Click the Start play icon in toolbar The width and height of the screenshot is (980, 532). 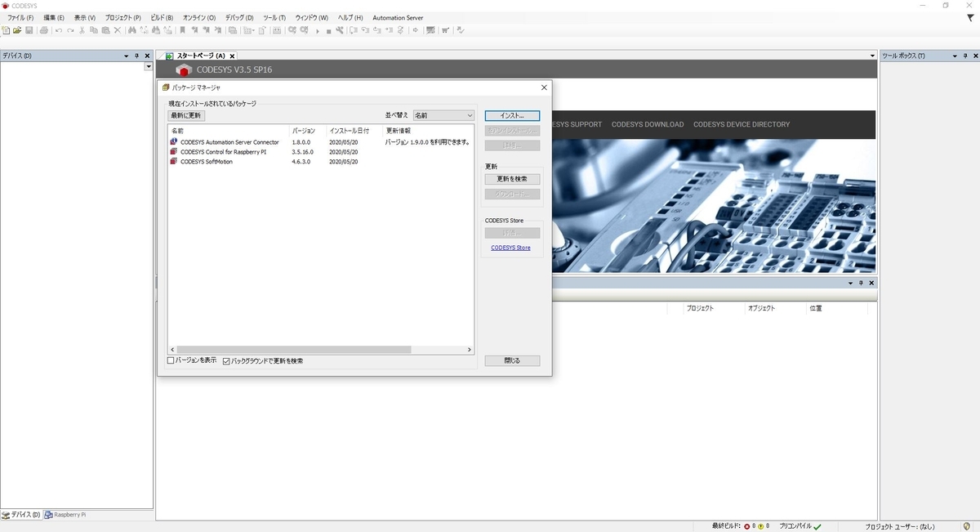pos(318,30)
